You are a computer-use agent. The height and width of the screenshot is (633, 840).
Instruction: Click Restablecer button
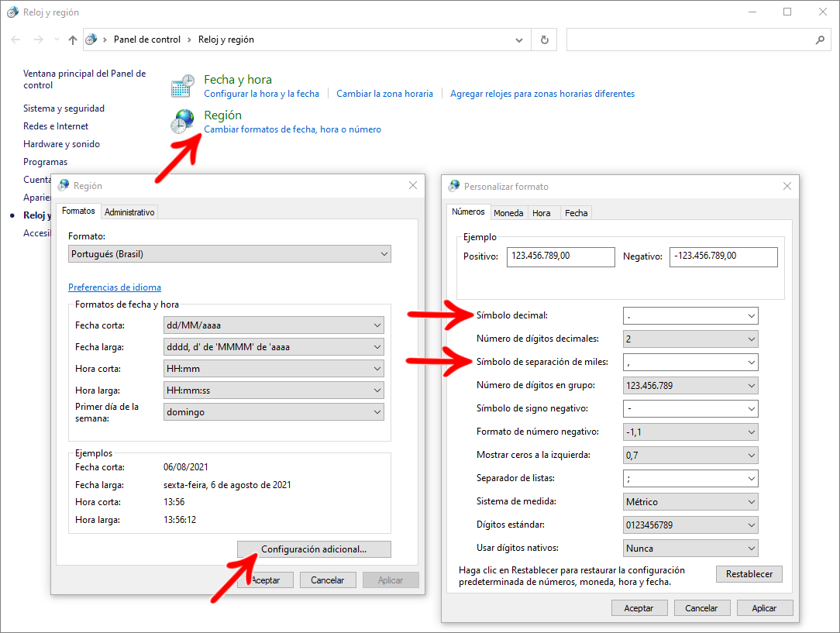(x=749, y=574)
